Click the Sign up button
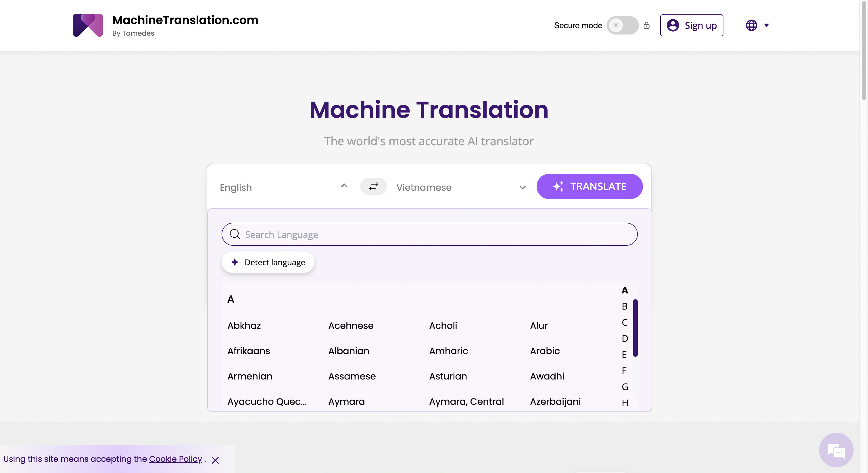This screenshot has height=473, width=868. point(692,25)
